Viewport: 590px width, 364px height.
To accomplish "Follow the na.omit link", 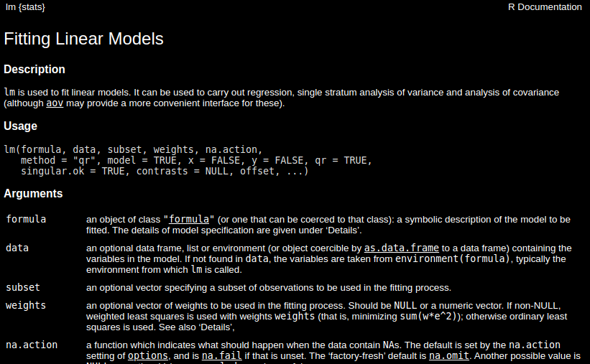I will pyautogui.click(x=449, y=355).
